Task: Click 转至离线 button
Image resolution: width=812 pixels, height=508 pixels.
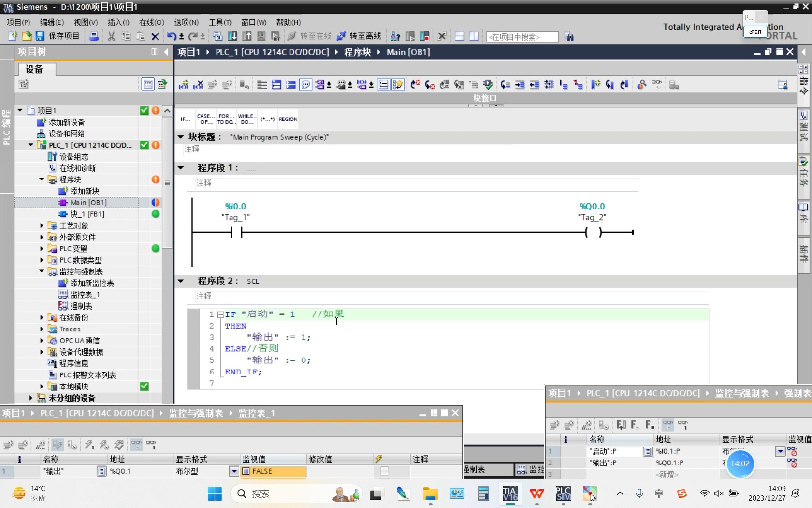Action: pyautogui.click(x=359, y=36)
